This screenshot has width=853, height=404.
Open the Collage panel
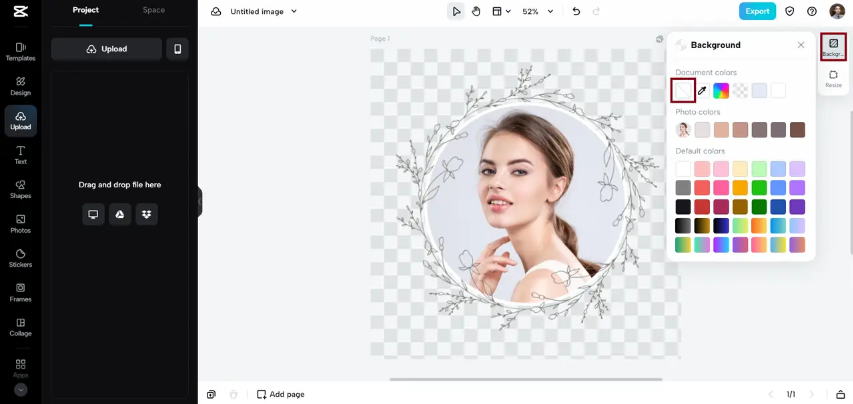coord(21,327)
